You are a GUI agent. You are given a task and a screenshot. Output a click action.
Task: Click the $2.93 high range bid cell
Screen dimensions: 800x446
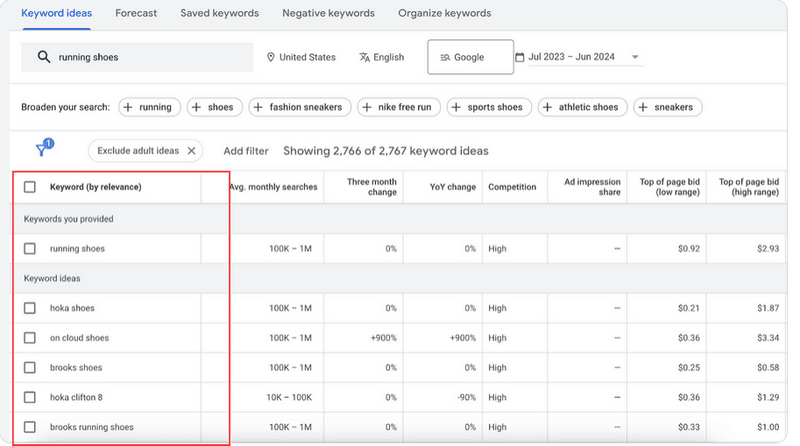768,249
